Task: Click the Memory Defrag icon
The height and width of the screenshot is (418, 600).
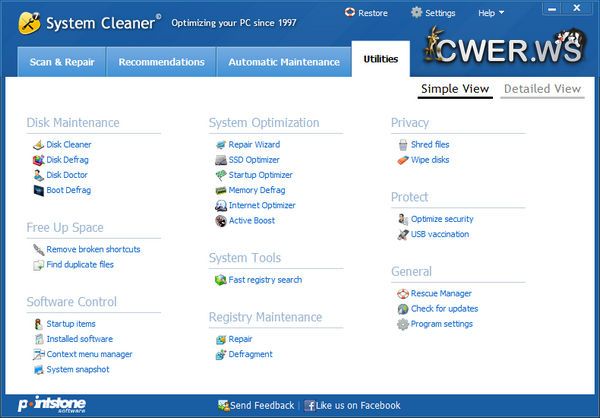Action: point(220,190)
